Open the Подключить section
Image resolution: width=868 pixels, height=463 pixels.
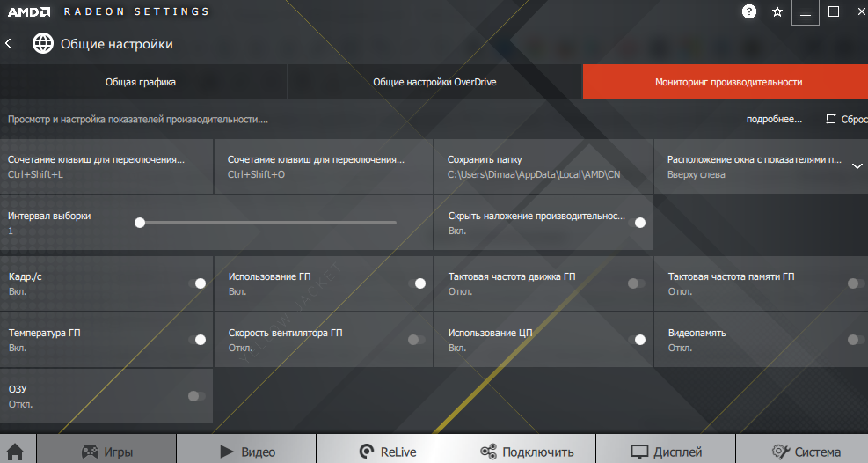(x=526, y=452)
